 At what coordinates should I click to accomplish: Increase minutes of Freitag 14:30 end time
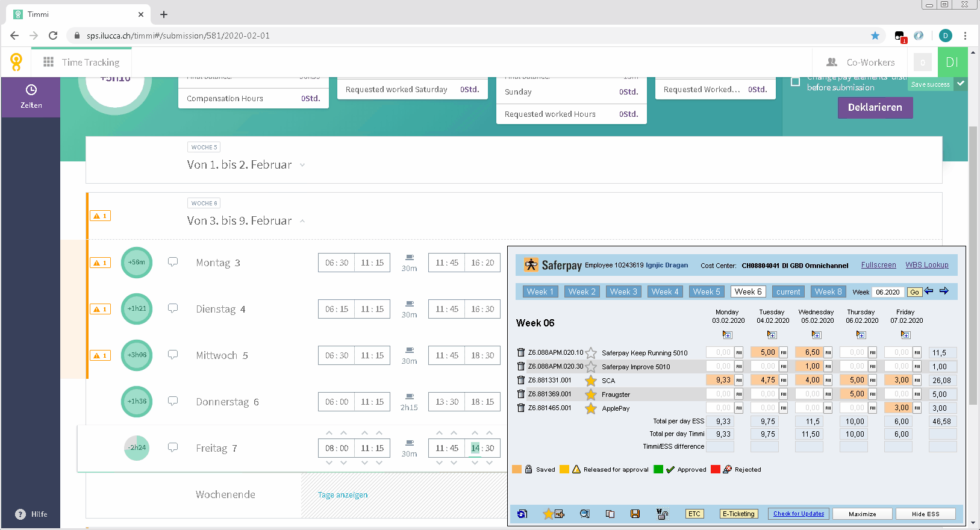(x=489, y=433)
